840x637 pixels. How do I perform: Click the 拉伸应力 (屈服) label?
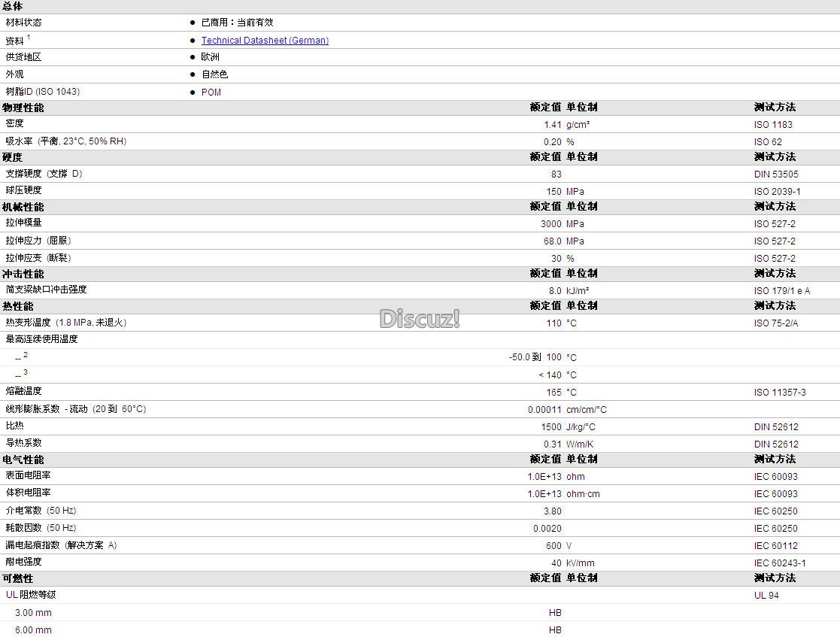click(38, 241)
